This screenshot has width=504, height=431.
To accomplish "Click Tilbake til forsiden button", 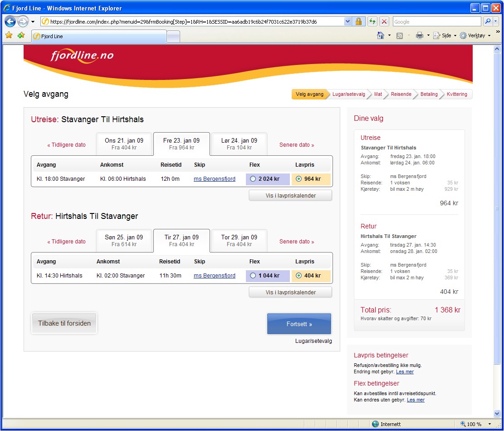I will [x=64, y=323].
